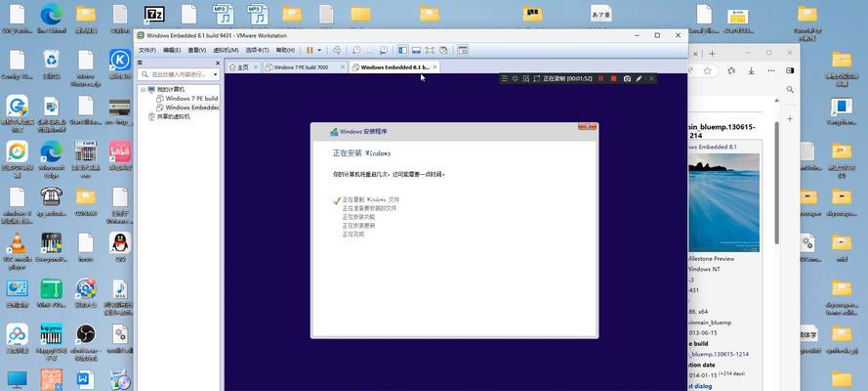Open the VLC media player desktop icon
The width and height of the screenshot is (868, 391).
tap(18, 247)
